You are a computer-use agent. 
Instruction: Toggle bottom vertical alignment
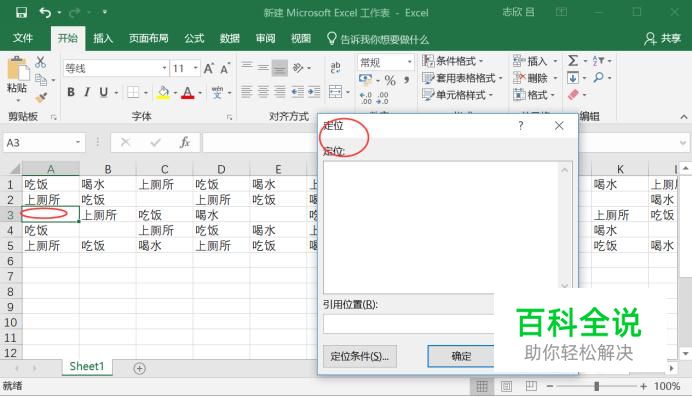(280, 68)
